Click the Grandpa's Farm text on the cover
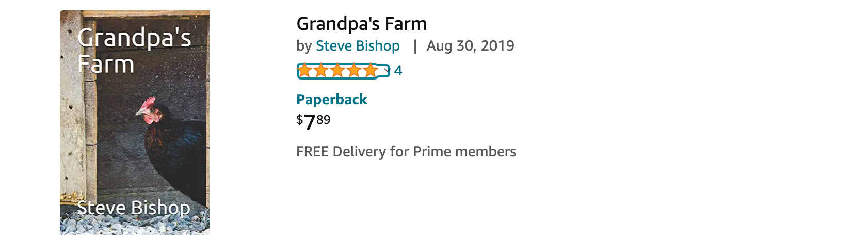Viewport: 868px width, 252px height. pyautogui.click(x=134, y=51)
